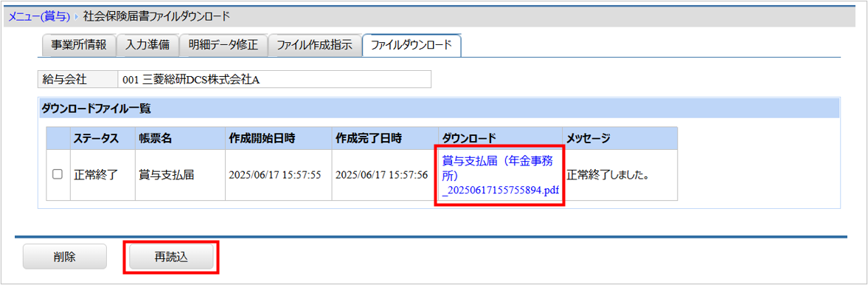
Task: Open the 明細データ修正 tab
Action: [x=223, y=45]
